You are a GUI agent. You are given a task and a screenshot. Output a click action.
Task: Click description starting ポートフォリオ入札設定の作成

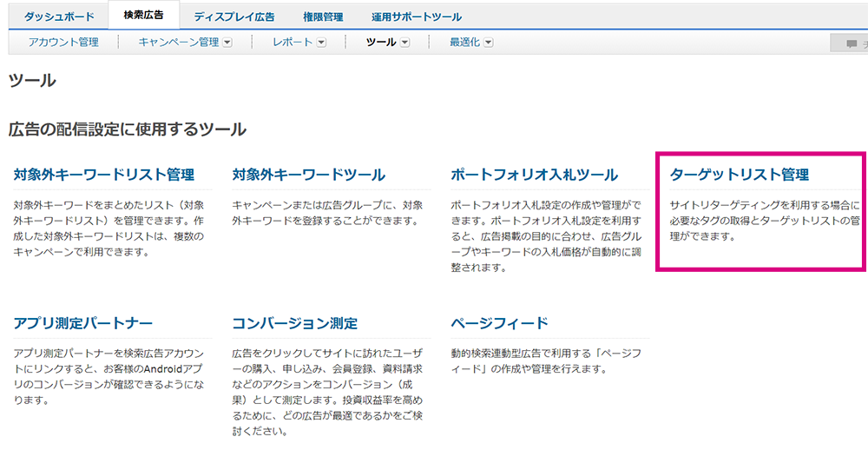pos(546,236)
